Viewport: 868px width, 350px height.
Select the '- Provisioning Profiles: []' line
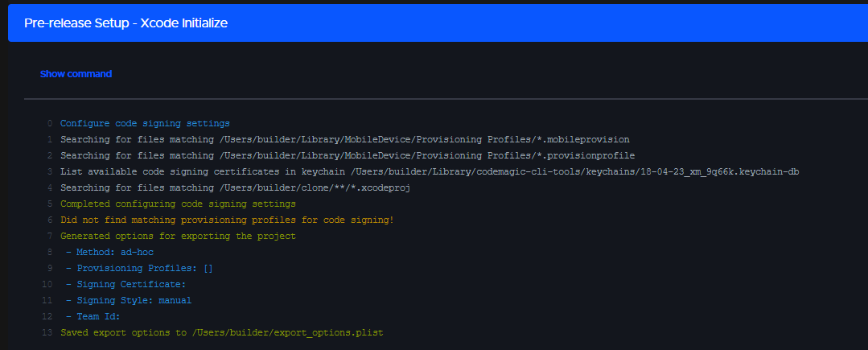tap(139, 269)
